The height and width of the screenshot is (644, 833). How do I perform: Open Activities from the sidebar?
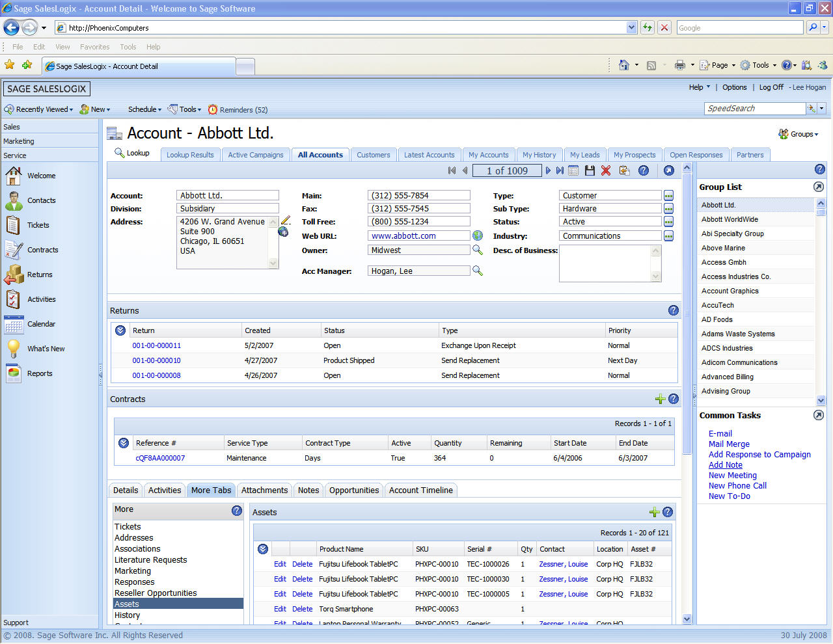31,299
